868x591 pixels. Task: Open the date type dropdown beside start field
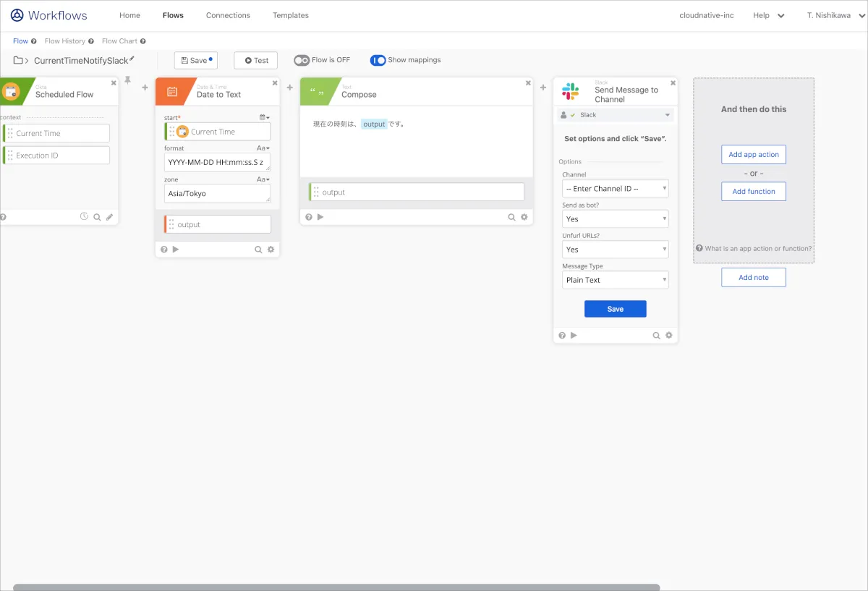click(x=265, y=117)
